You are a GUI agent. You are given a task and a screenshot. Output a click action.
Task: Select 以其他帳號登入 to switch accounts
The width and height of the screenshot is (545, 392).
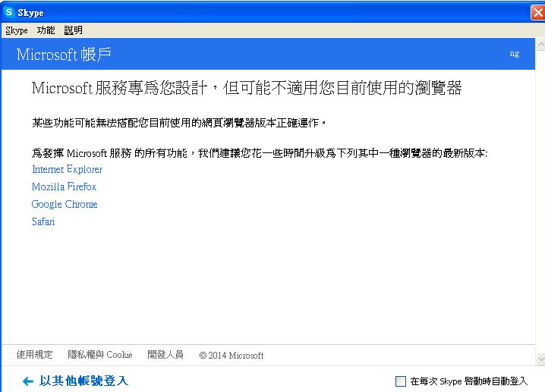click(x=83, y=381)
